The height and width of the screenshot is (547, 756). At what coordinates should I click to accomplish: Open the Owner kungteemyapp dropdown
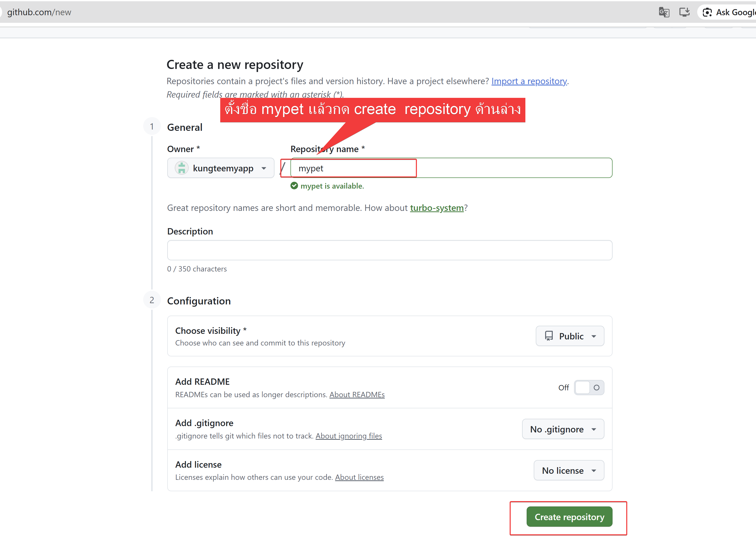click(221, 168)
